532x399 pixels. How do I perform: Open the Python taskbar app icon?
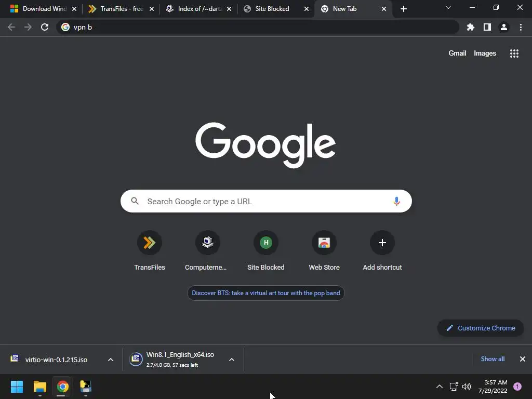tap(86, 387)
